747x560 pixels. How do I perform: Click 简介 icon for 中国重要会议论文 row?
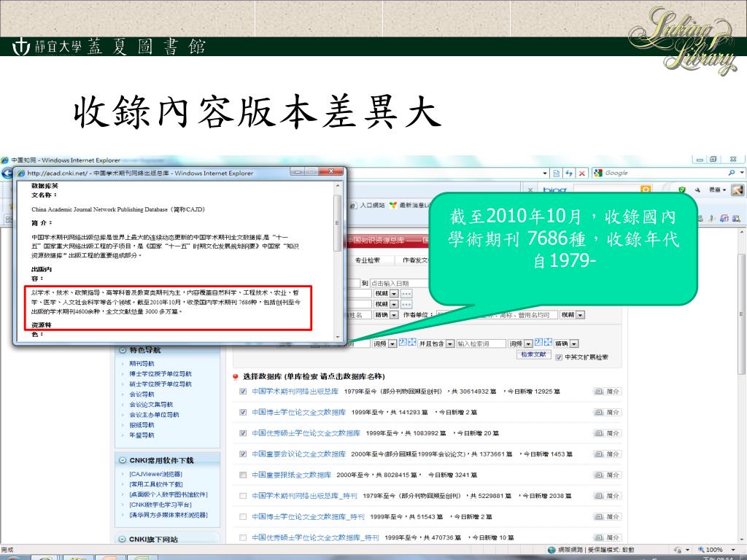(608, 454)
